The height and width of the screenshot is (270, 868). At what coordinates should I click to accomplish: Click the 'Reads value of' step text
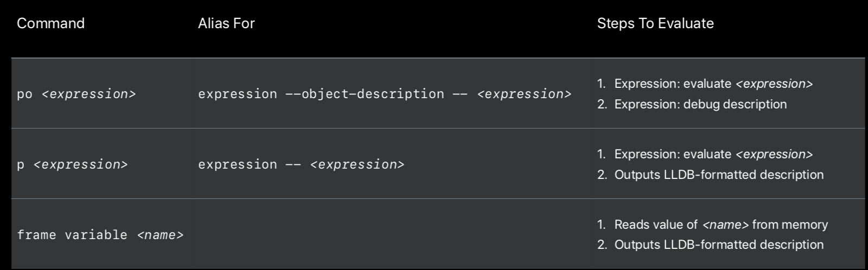[x=655, y=224]
